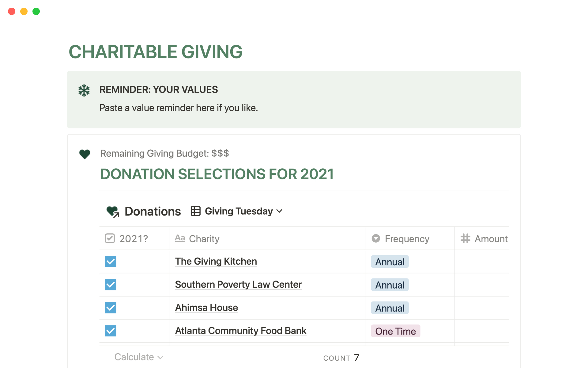Click the select icon in Frequency header
Screen dimensions: 588x368
point(376,239)
